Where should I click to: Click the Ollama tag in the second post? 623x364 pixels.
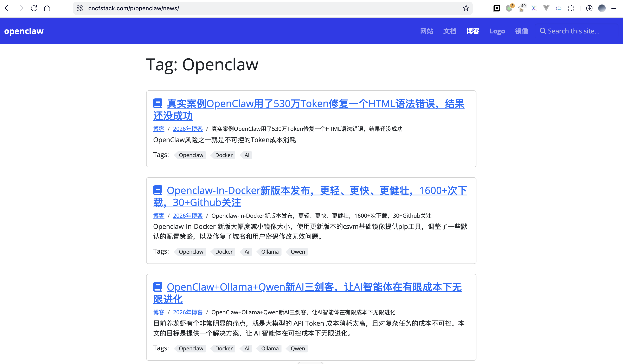[270, 252]
